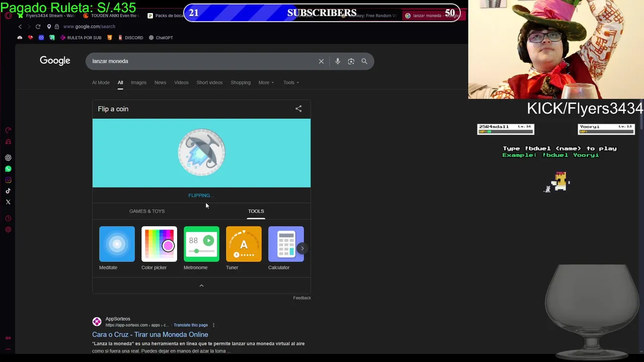
Task: Share the Flip a coin widget
Action: (x=298, y=109)
